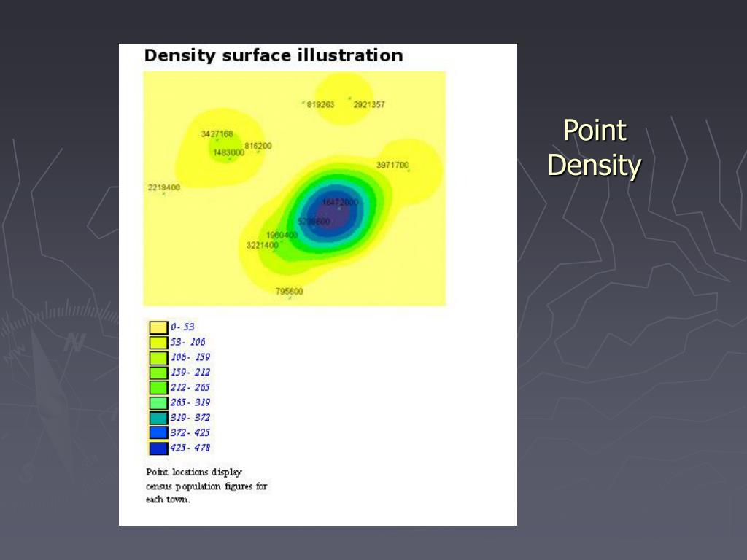The width and height of the screenshot is (747, 560).
Task: Click the population label 3221400
Action: [262, 245]
